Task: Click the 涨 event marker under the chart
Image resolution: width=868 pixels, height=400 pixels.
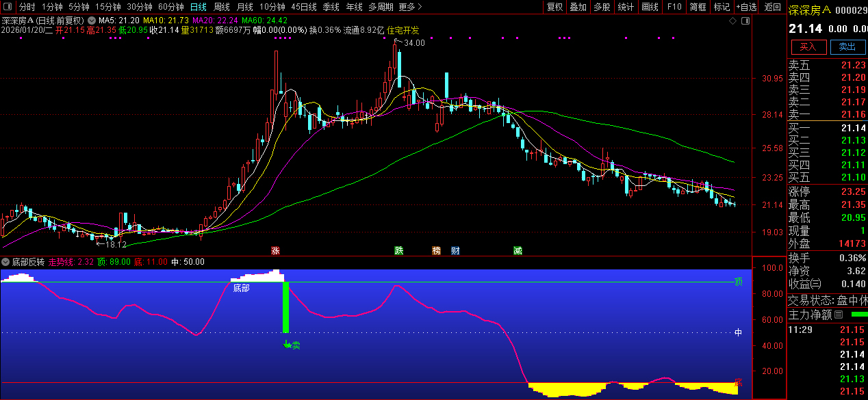Action: click(275, 251)
